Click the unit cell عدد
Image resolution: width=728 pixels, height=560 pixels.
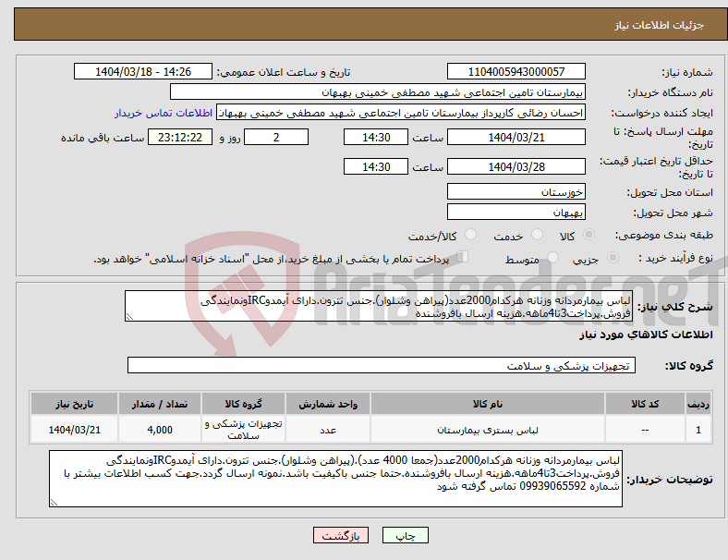click(328, 430)
